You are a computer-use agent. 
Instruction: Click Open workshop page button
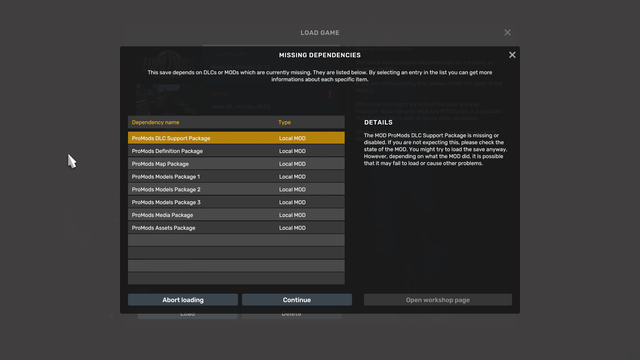tap(438, 300)
